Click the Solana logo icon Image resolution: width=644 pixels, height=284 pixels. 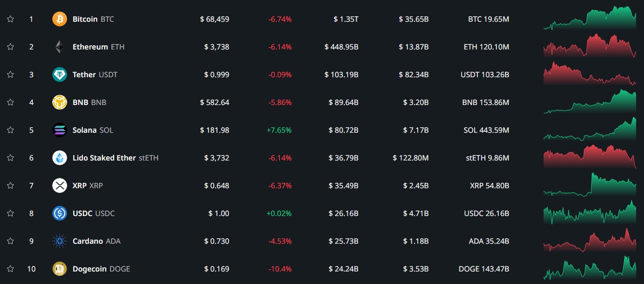(x=60, y=130)
